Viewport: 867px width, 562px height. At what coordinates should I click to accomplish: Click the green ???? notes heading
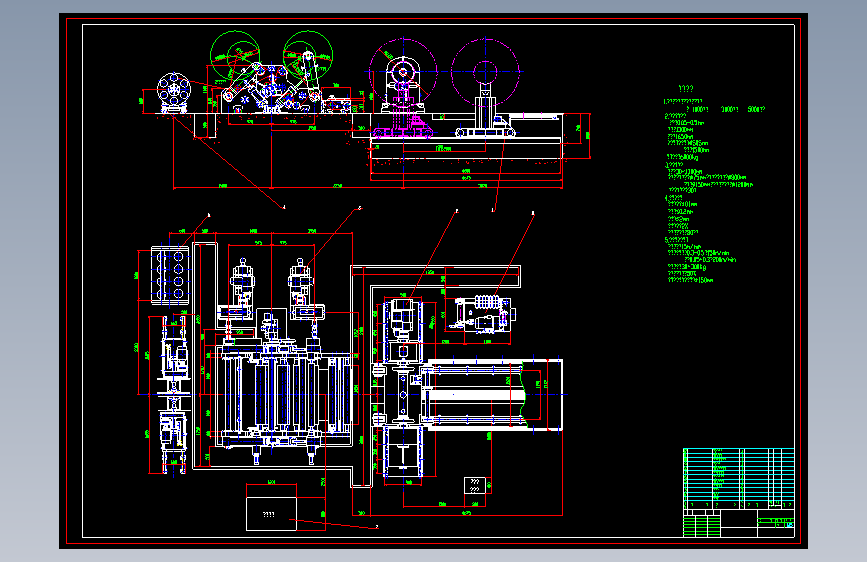pyautogui.click(x=686, y=89)
